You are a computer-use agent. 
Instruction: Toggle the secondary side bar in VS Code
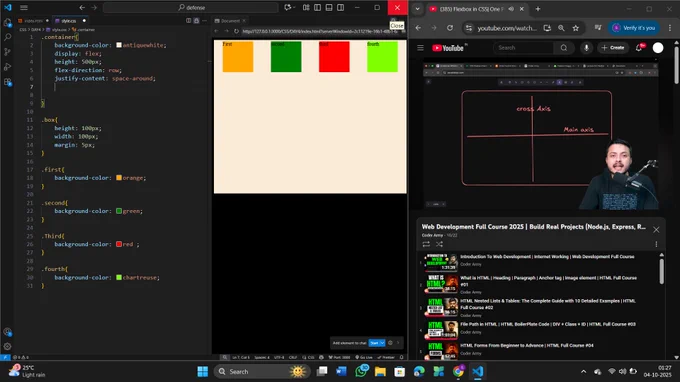point(341,7)
